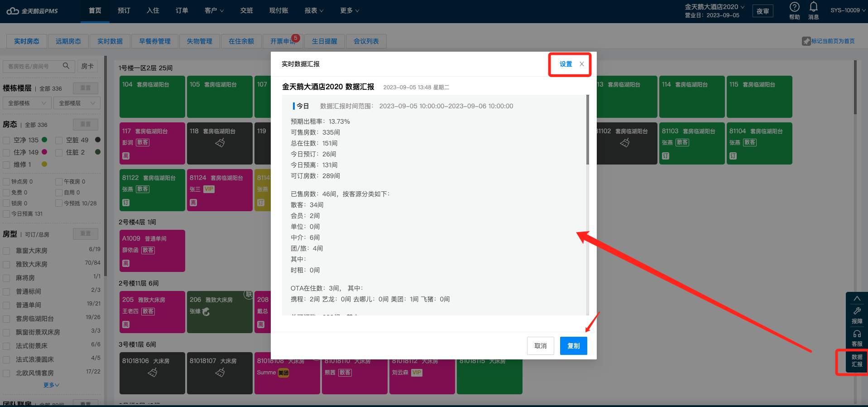Viewport: 868px width, 407px height.
Task: Click the 取消 button
Action: [x=541, y=346]
